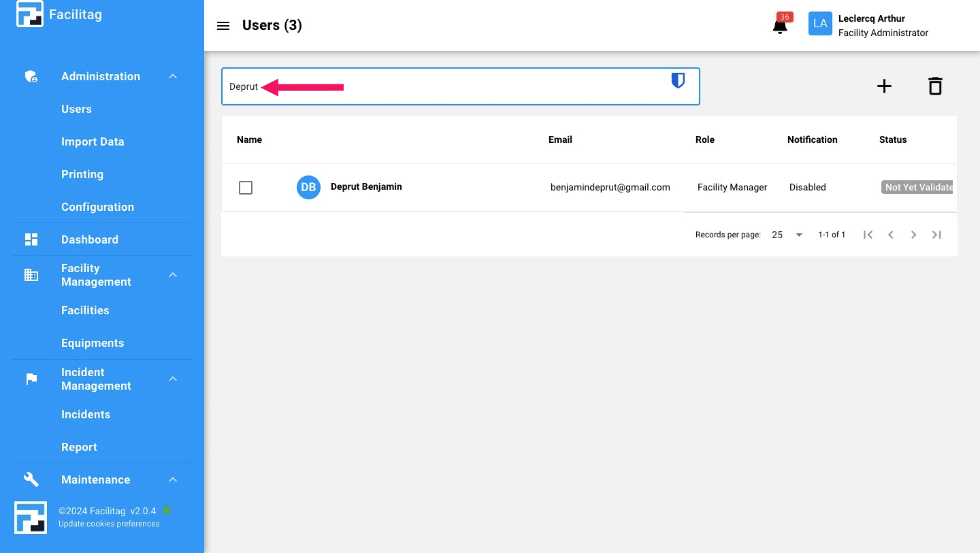Select Equipments in the sidebar
This screenshot has width=980, height=553.
pyautogui.click(x=93, y=343)
